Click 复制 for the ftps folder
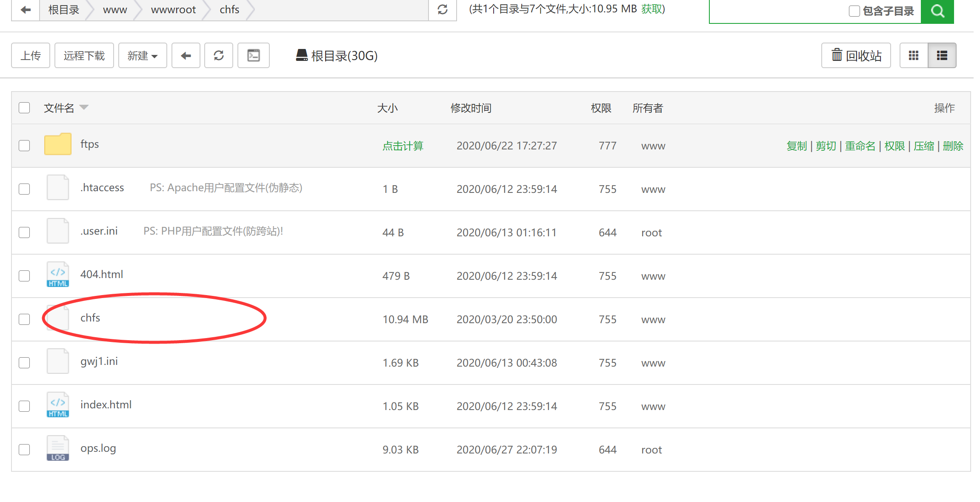The image size is (980, 502). tap(797, 146)
